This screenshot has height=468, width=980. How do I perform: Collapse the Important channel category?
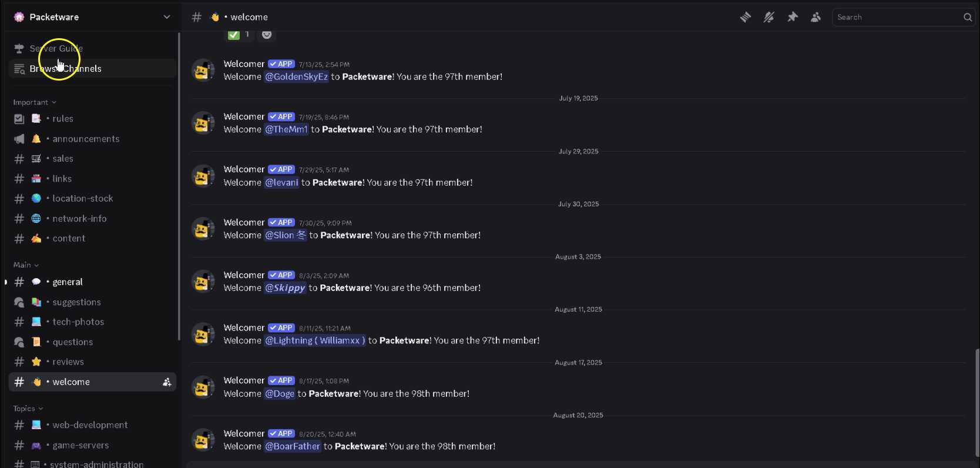coord(35,102)
